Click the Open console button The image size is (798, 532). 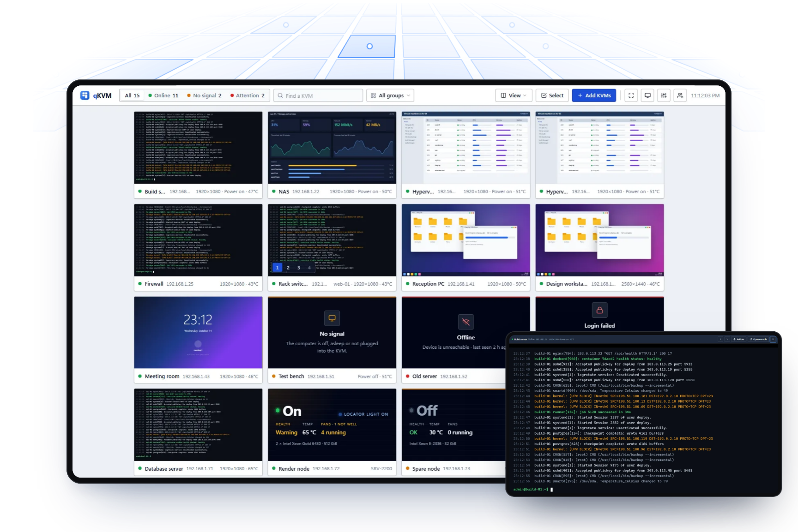pos(758,339)
